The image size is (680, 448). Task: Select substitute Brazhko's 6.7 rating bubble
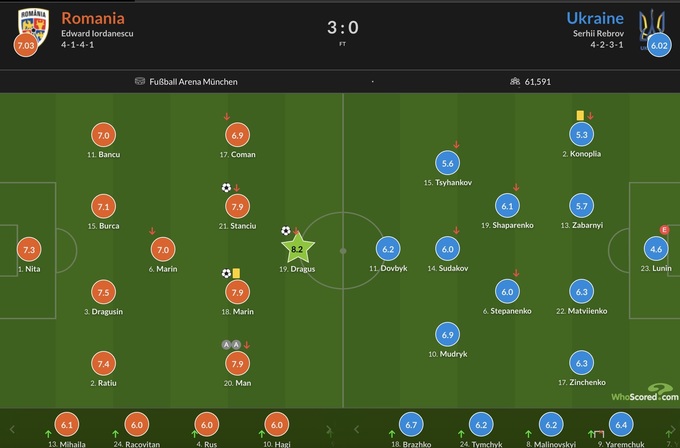[x=410, y=425]
